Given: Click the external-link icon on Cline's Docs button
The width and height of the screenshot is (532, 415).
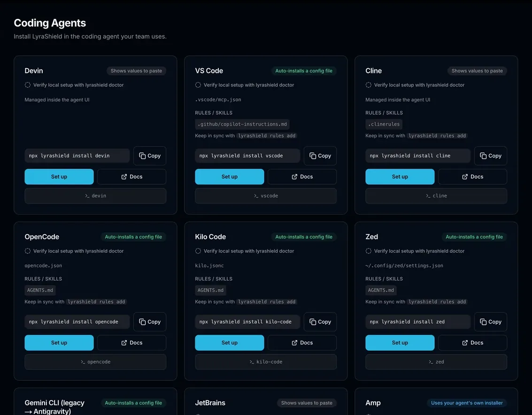Looking at the screenshot, I should tap(465, 177).
